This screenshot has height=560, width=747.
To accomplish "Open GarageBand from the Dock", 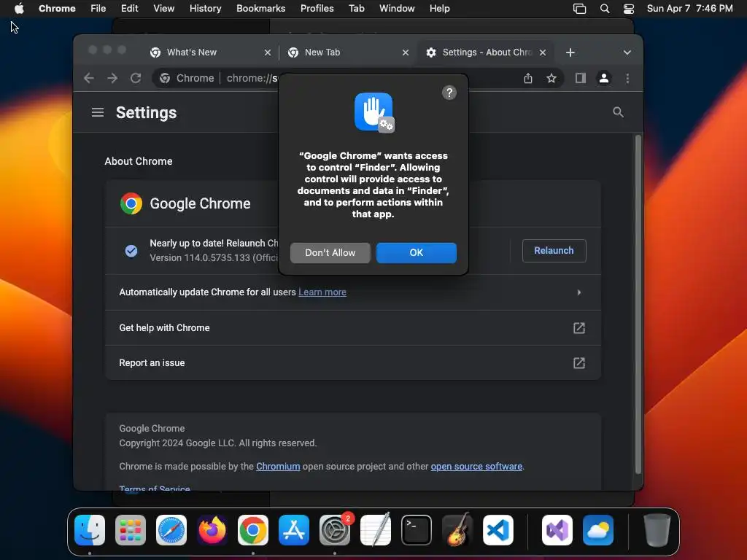I will pos(457,530).
